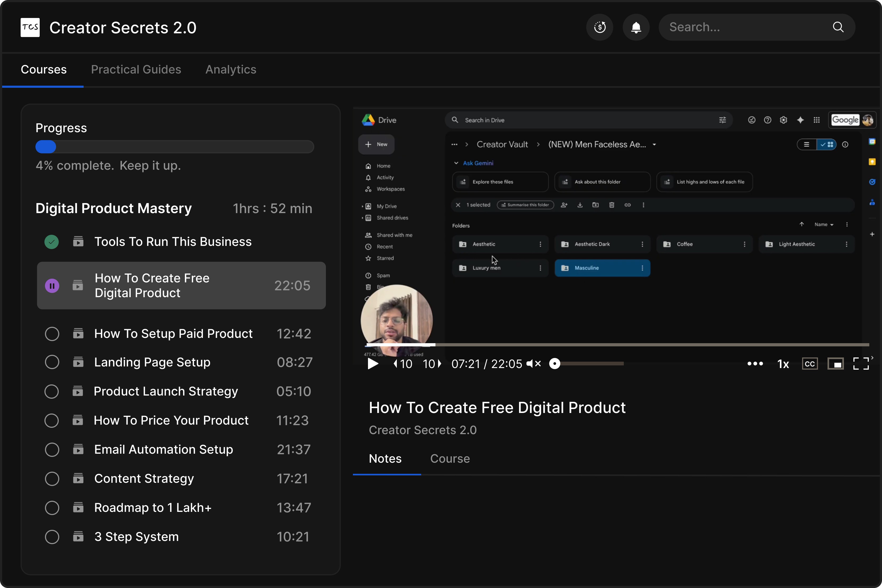Image resolution: width=882 pixels, height=588 pixels.
Task: Enter fullscreen video mode
Action: click(x=861, y=364)
